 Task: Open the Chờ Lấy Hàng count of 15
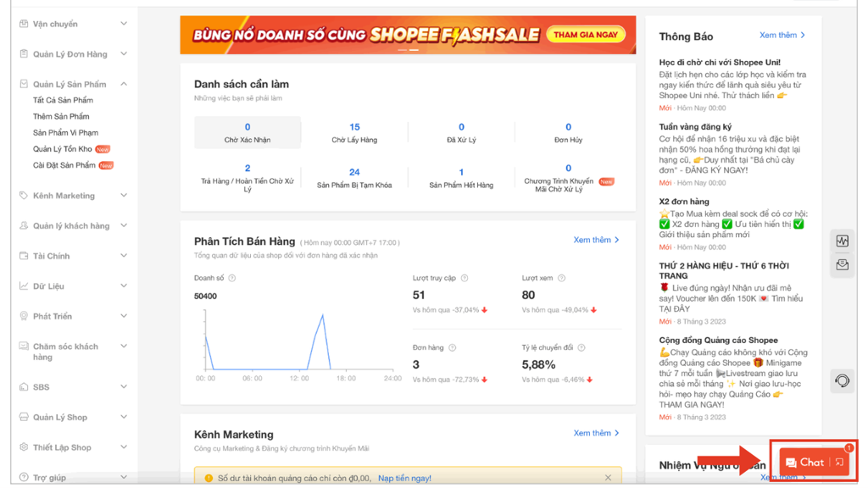[354, 127]
